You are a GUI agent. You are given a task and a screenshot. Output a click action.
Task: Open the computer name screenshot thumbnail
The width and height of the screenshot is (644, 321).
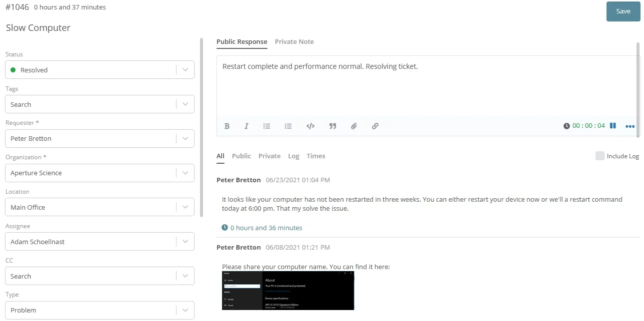tap(288, 290)
